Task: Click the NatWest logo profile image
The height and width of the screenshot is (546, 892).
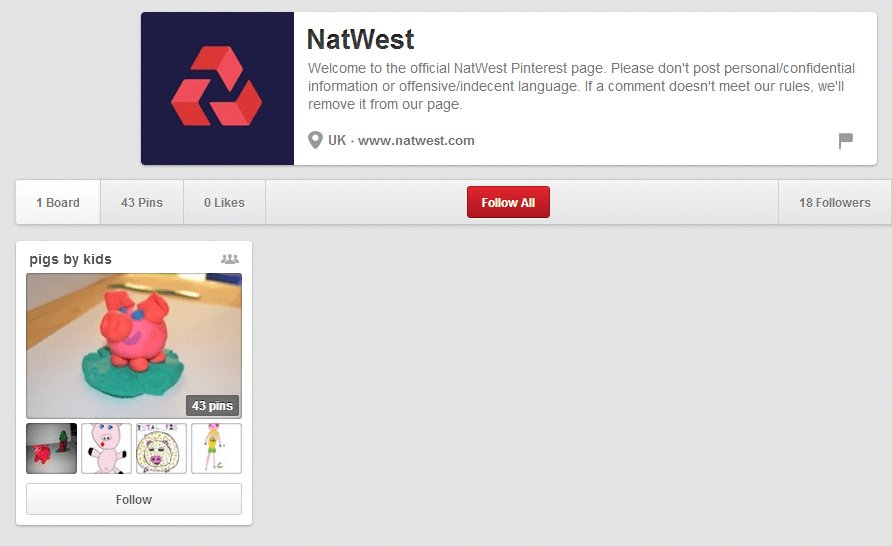Action: (x=217, y=89)
